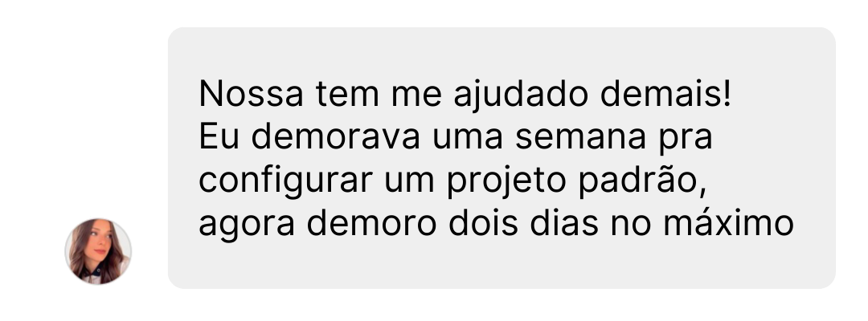The image size is (868, 321).
Task: Click the word "tem" in first line
Action: (x=347, y=95)
